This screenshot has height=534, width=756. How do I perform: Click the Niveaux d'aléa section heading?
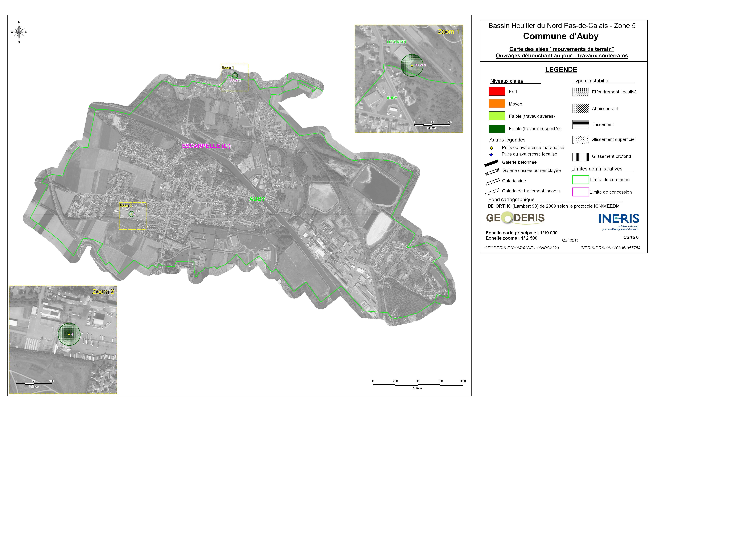click(x=506, y=81)
